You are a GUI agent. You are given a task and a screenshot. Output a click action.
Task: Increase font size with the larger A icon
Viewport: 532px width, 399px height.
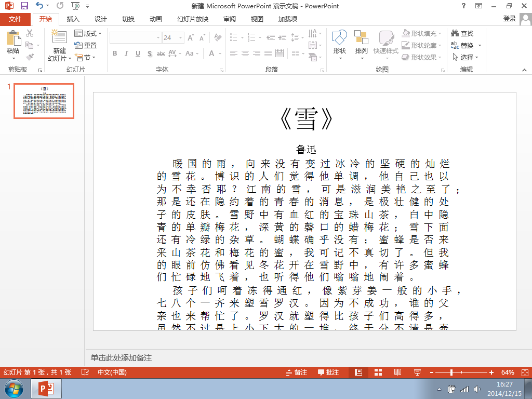(191, 37)
